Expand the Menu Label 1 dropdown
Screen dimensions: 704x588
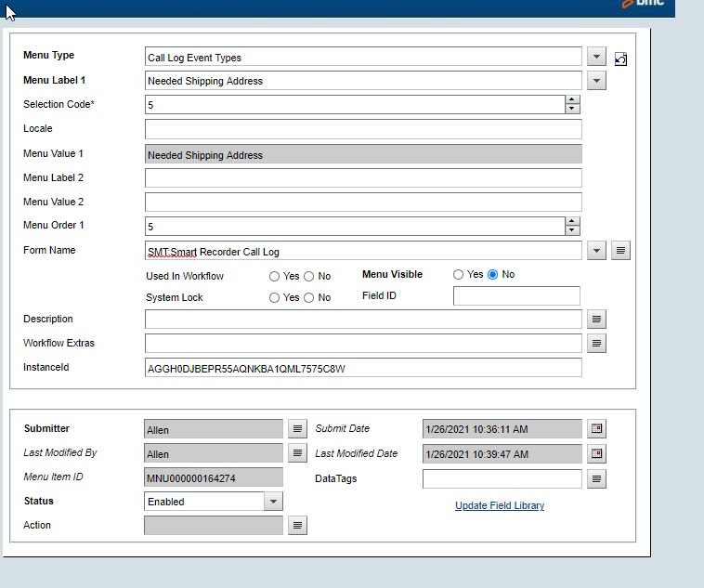click(x=597, y=81)
